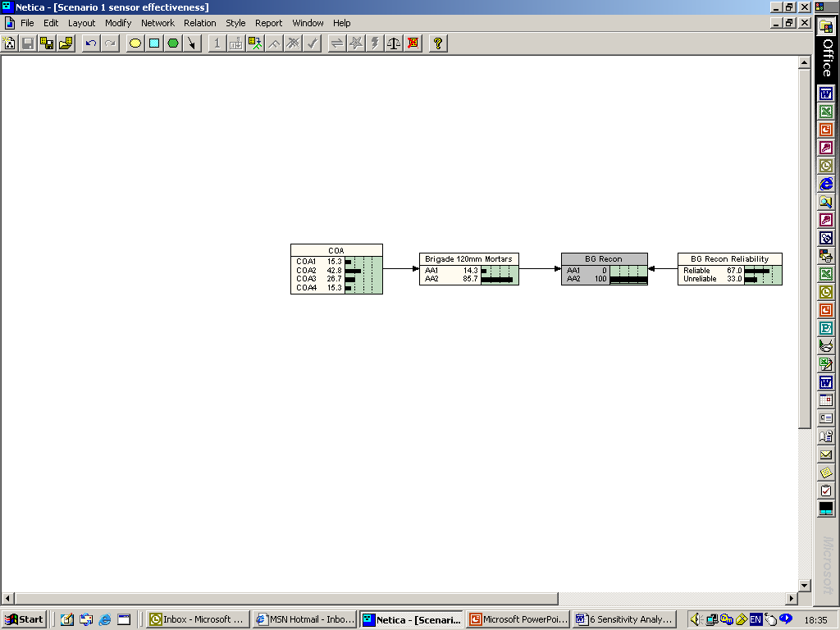Open the Modify menu

coord(118,23)
